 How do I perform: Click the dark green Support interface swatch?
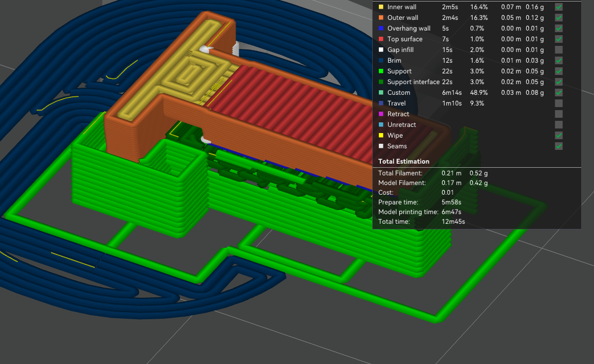381,82
